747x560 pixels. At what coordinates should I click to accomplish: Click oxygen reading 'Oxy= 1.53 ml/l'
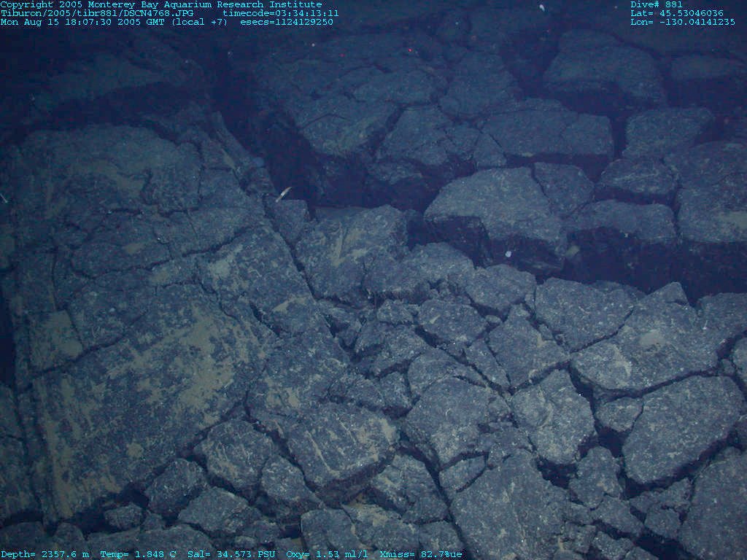click(x=328, y=554)
